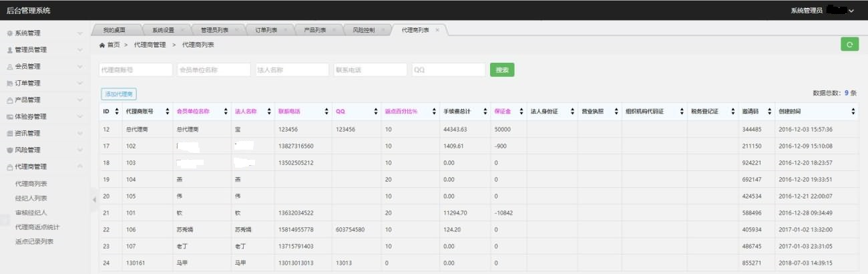Collapse 代理商管理 using its chevron
The width and height of the screenshot is (868, 274).
tap(79, 166)
